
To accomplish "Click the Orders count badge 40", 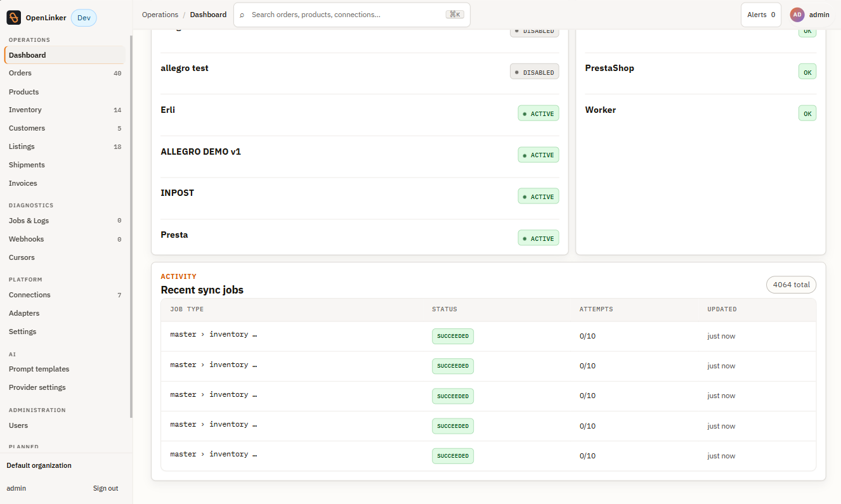I will pos(117,74).
